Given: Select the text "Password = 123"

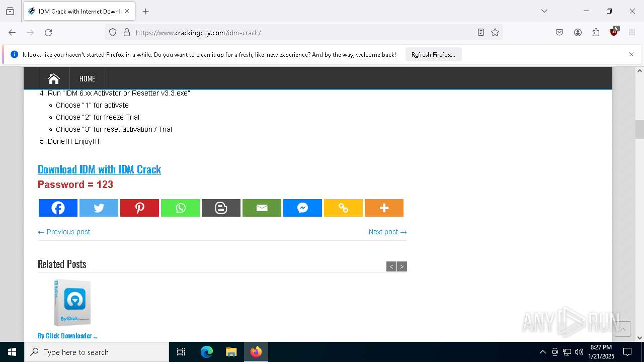Looking at the screenshot, I should [x=75, y=185].
